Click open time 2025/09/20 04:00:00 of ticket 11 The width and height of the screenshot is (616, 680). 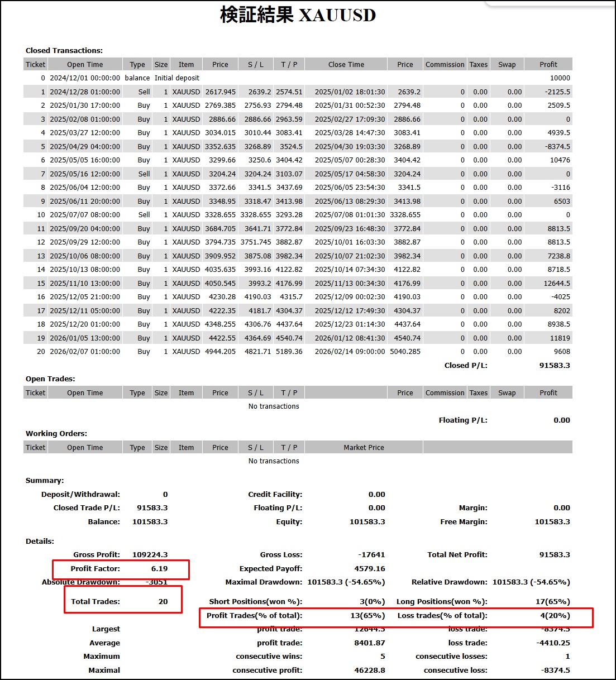[85, 229]
